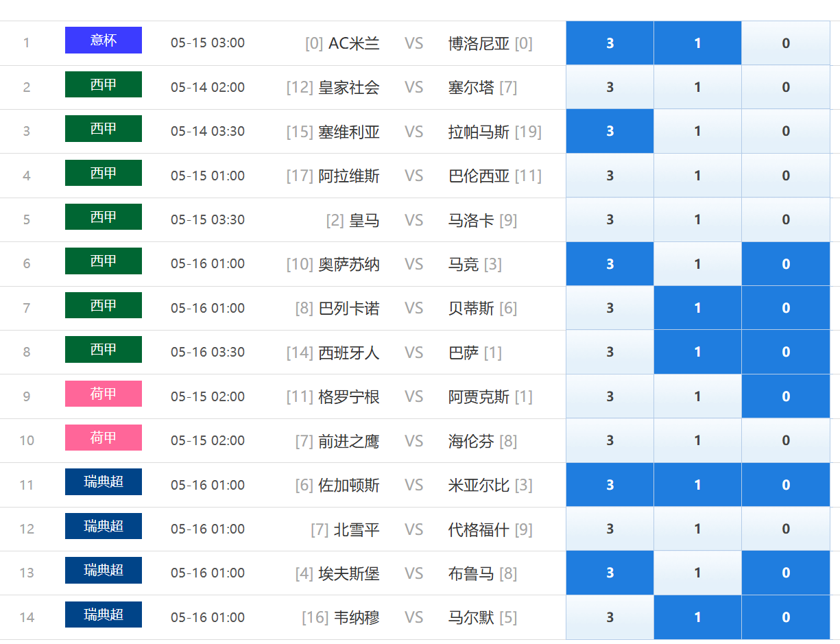The image size is (840, 644).
Task: Open team 马尔默
Action: pos(471,617)
